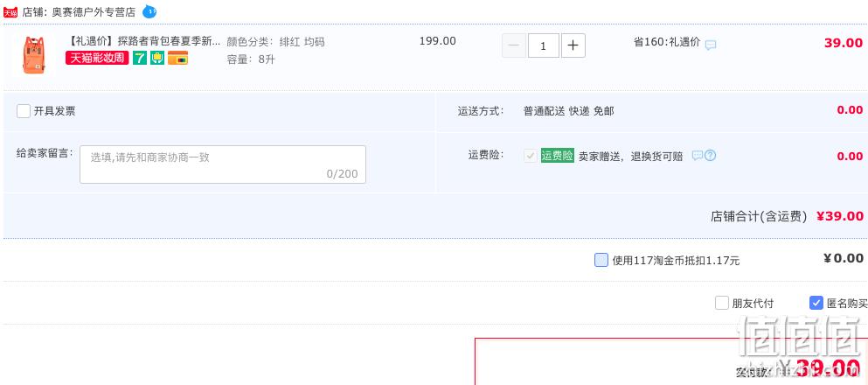Click the message to seller text box
The image size is (868, 385).
(x=223, y=164)
